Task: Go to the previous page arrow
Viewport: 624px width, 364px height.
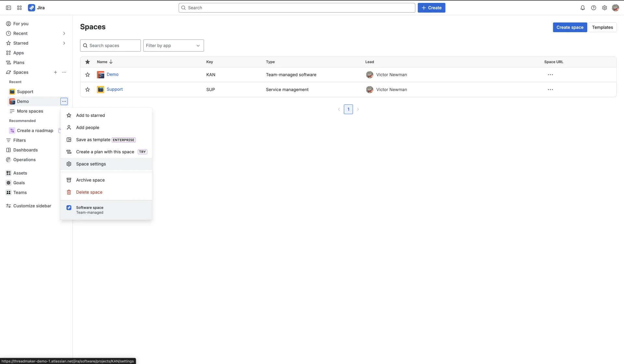Action: pyautogui.click(x=339, y=109)
